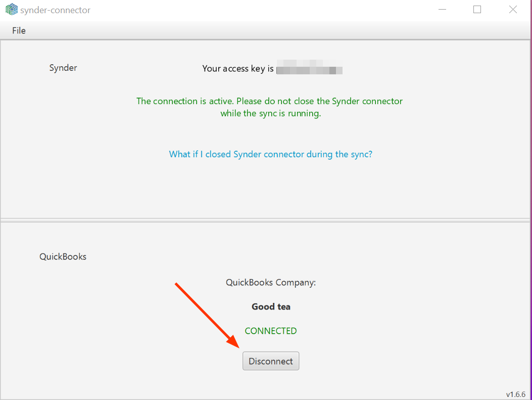The width and height of the screenshot is (532, 400).
Task: Click the Synder section label
Action: coord(63,68)
